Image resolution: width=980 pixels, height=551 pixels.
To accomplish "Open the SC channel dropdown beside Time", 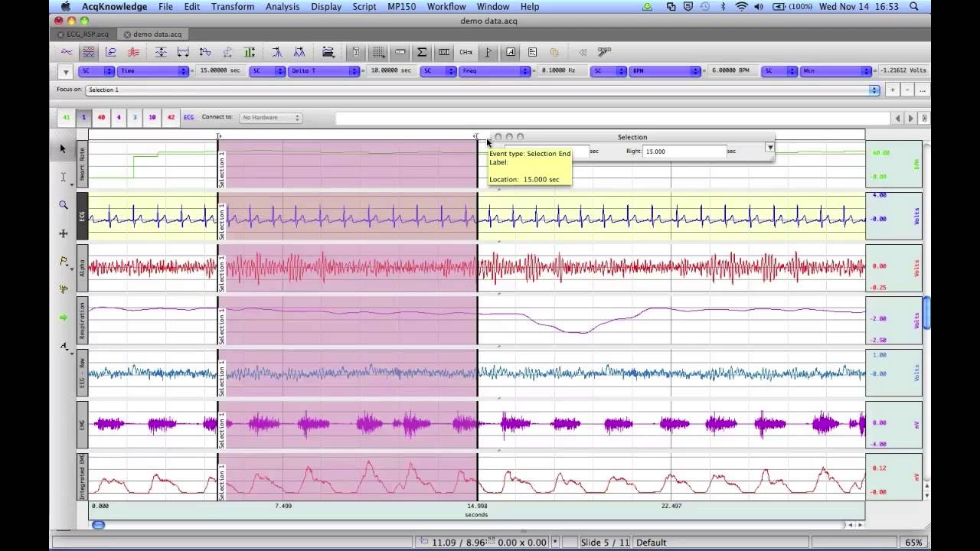I will (98, 71).
